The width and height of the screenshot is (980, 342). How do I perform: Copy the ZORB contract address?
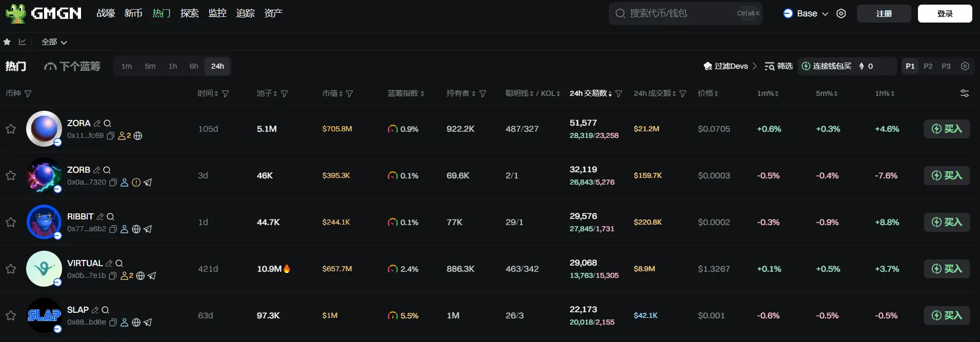113,183
